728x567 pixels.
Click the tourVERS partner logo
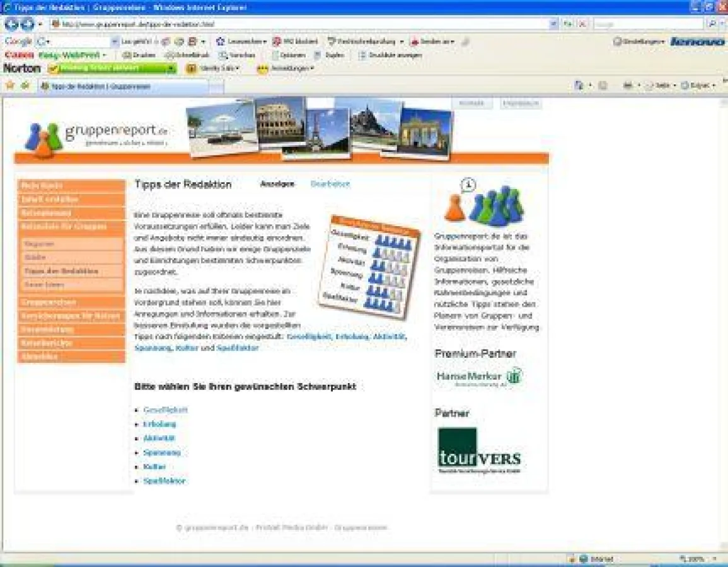479,451
